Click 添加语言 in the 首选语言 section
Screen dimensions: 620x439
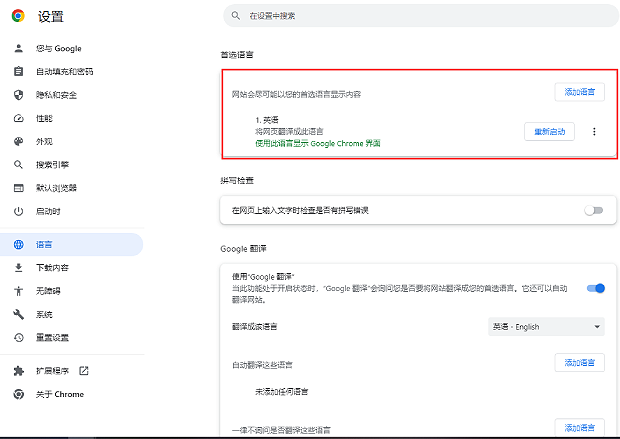tap(580, 92)
